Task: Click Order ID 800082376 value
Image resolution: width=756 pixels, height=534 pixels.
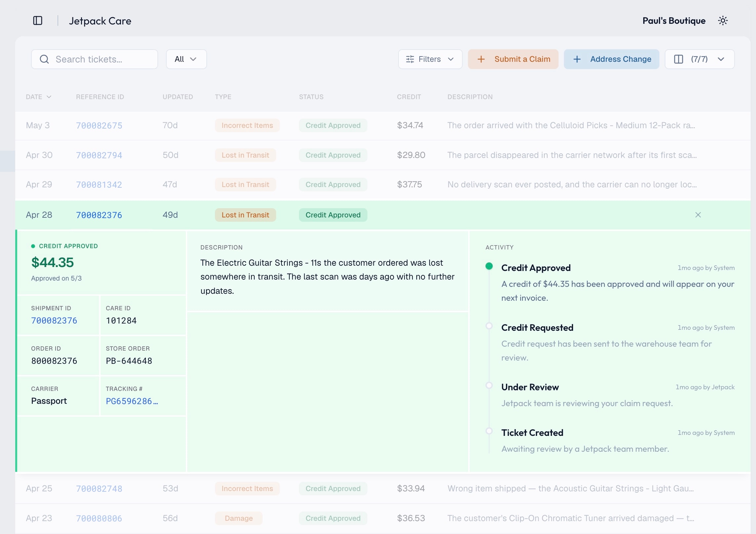Action: [54, 361]
